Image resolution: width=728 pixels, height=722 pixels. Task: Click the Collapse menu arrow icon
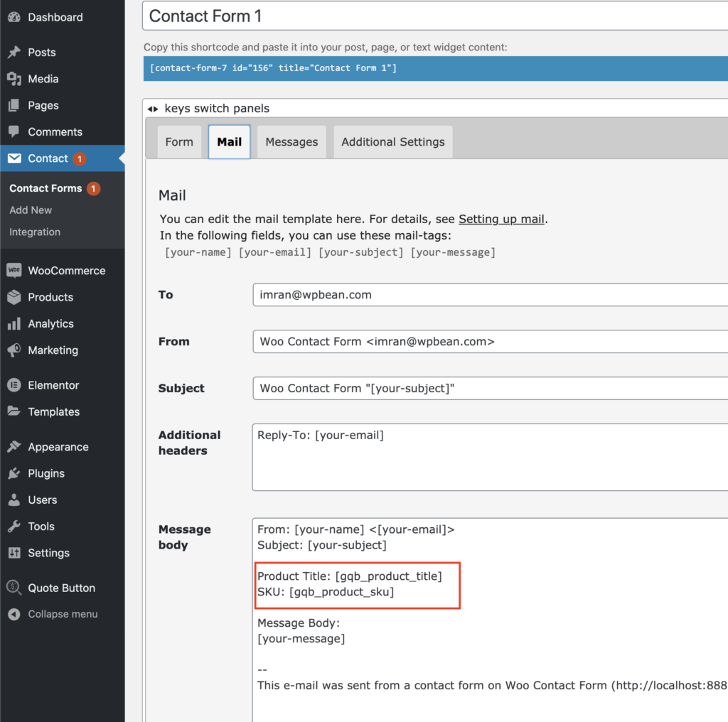pos(14,614)
